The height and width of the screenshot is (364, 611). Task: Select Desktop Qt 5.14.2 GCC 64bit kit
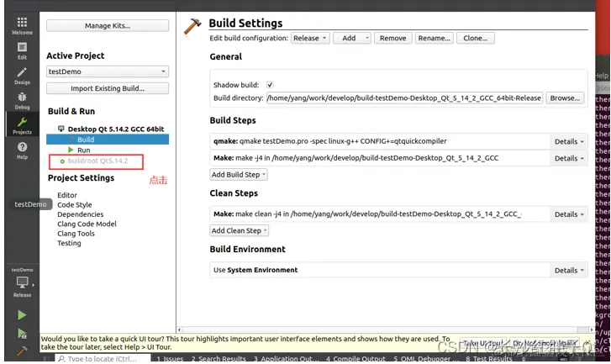point(116,129)
